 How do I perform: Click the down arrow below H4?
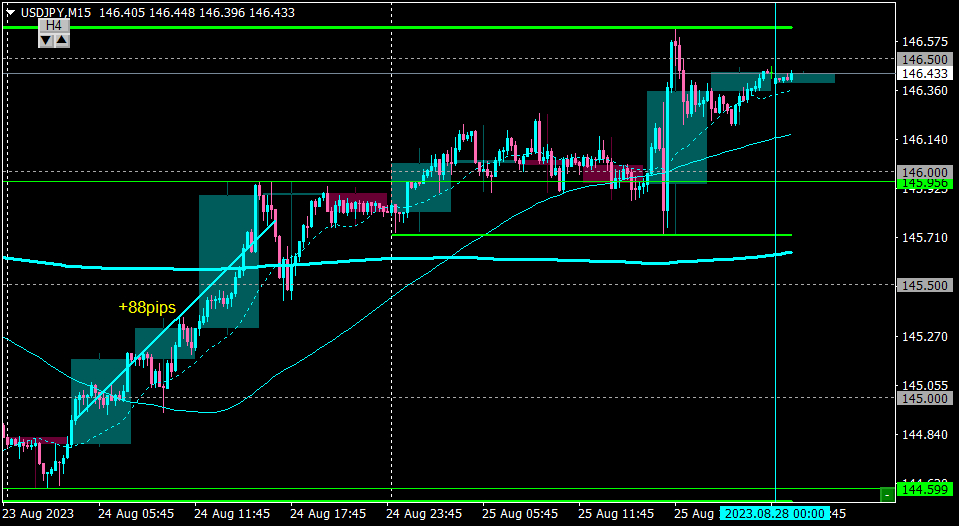46,40
